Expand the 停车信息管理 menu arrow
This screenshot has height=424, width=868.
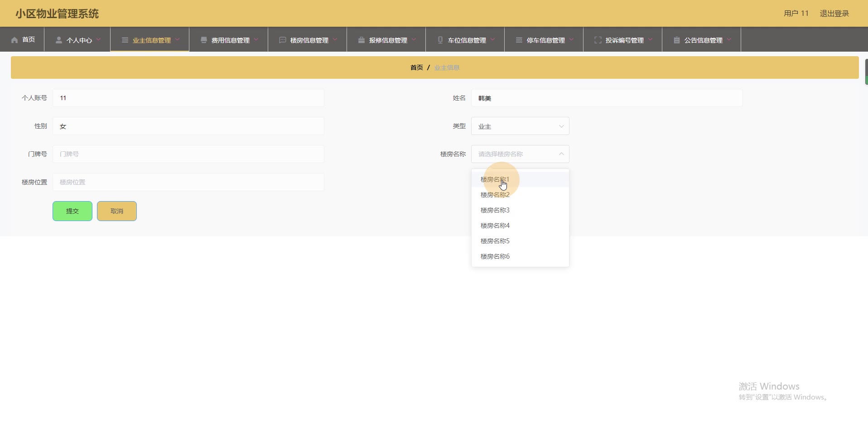click(571, 39)
